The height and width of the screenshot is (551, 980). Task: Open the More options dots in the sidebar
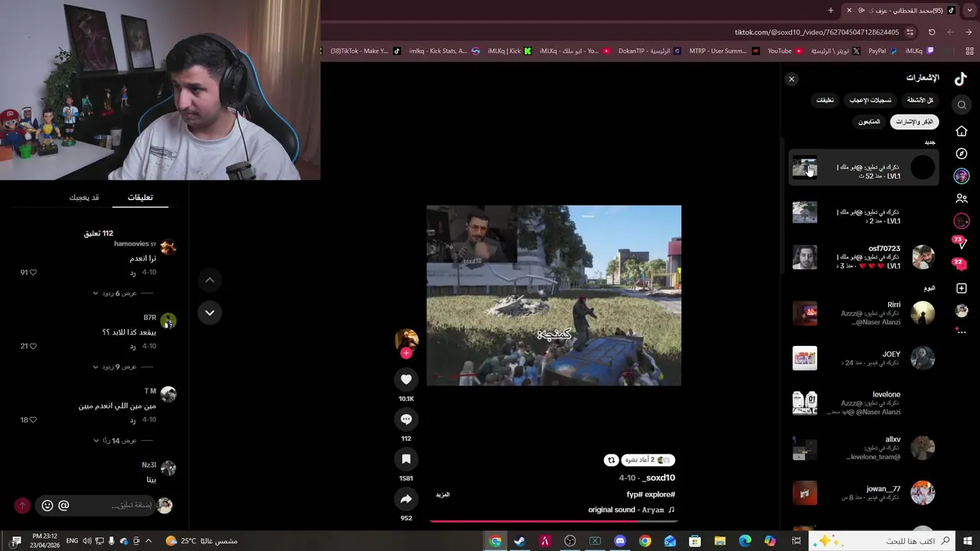tap(962, 332)
